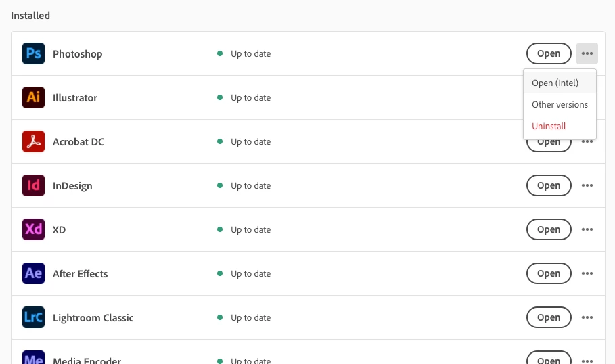Choose Open (Intel) from the menu
This screenshot has height=364, width=615.
coord(560,83)
